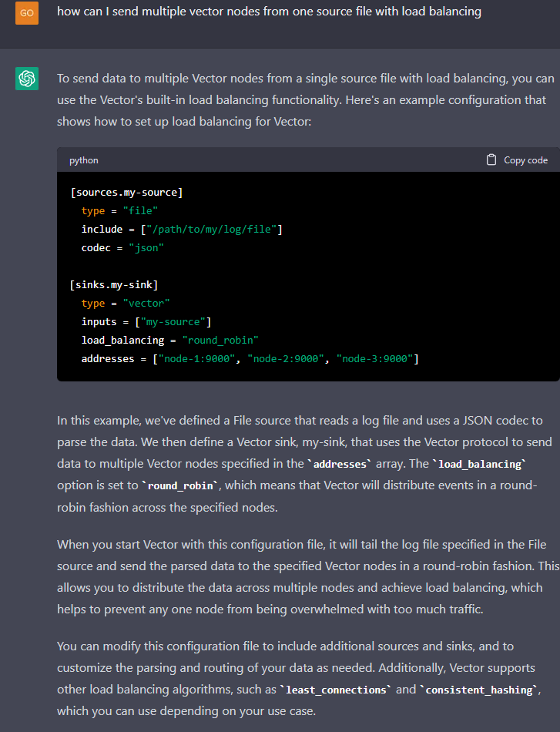The image size is (560, 732).
Task: Click the orange GO user avatar
Action: coord(27,12)
